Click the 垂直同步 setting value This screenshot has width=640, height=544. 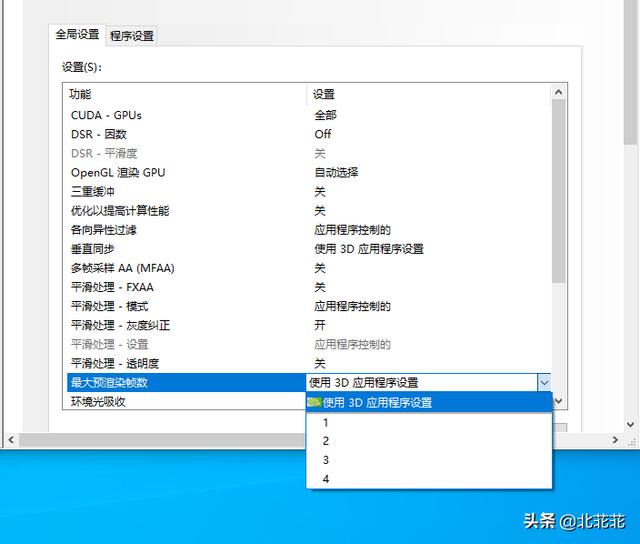click(x=369, y=249)
